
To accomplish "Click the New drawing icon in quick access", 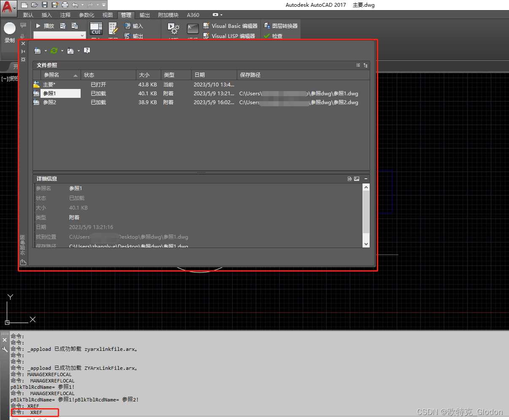I will click(x=24, y=5).
